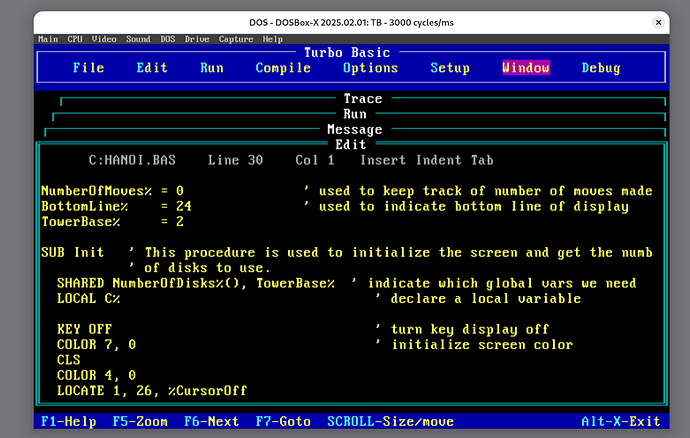Open the Run menu in Turbo Basic

point(212,68)
